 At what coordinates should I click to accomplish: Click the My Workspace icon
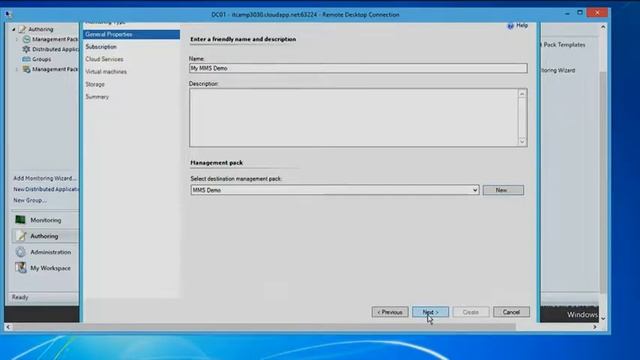tap(20, 268)
